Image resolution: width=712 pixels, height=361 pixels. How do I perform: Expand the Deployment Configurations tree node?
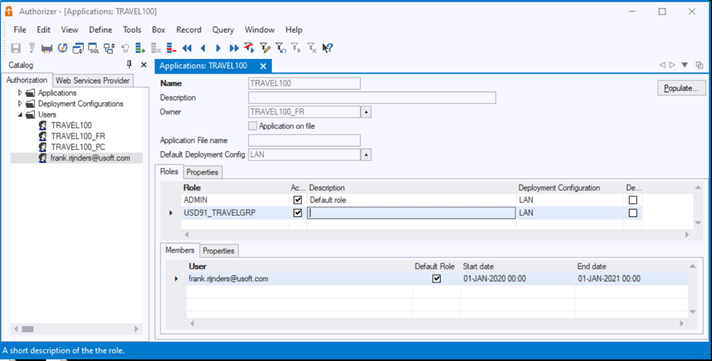[20, 104]
